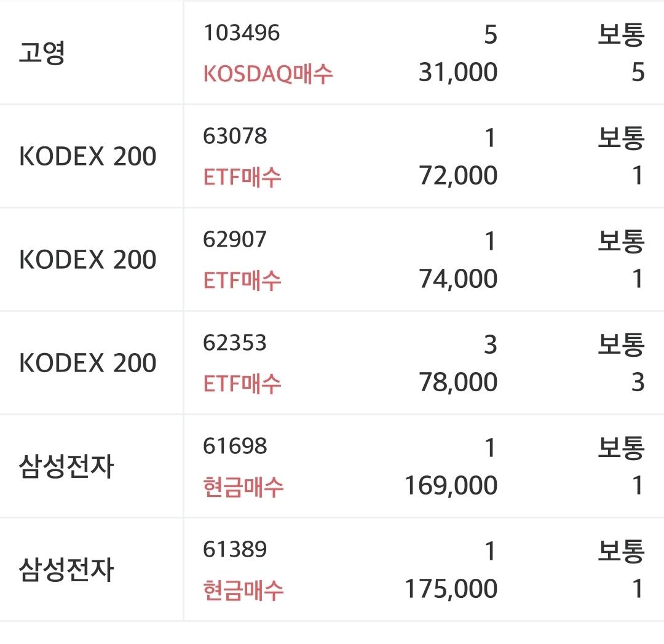664x644 pixels.
Task: Tap the 72,000 order price
Action: [457, 176]
